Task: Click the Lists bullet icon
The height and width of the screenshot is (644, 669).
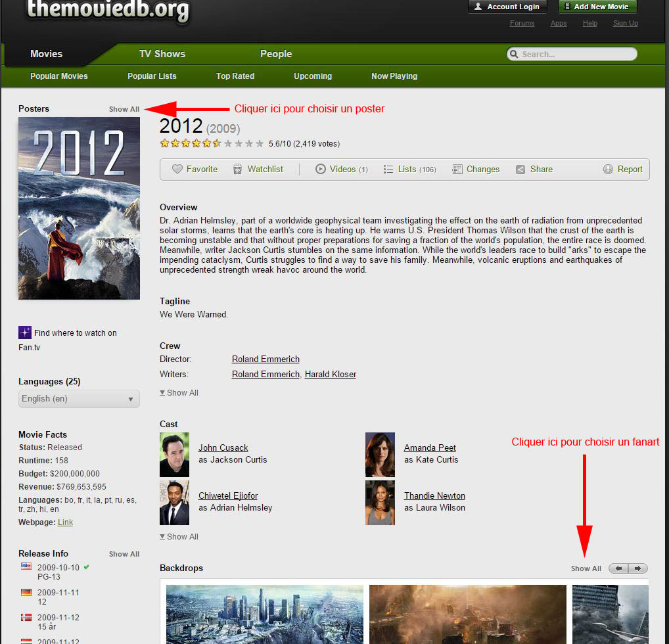Action: coord(388,170)
